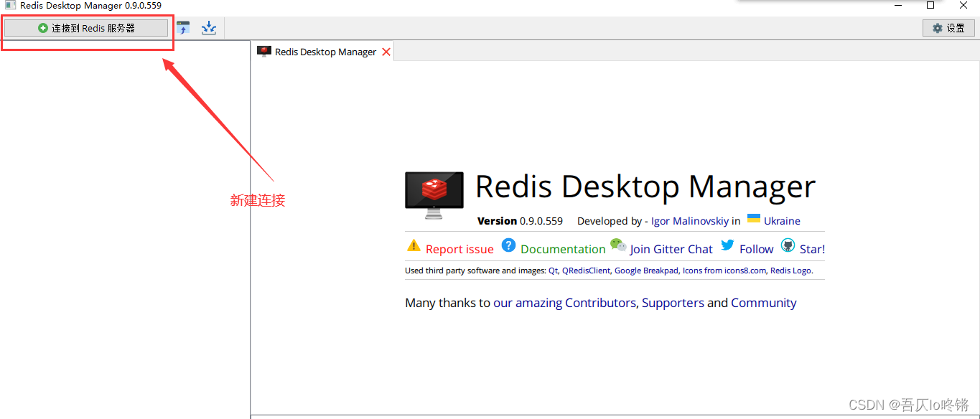This screenshot has height=419, width=980.
Task: Select the Redis Desktop Manager tab
Action: [325, 52]
